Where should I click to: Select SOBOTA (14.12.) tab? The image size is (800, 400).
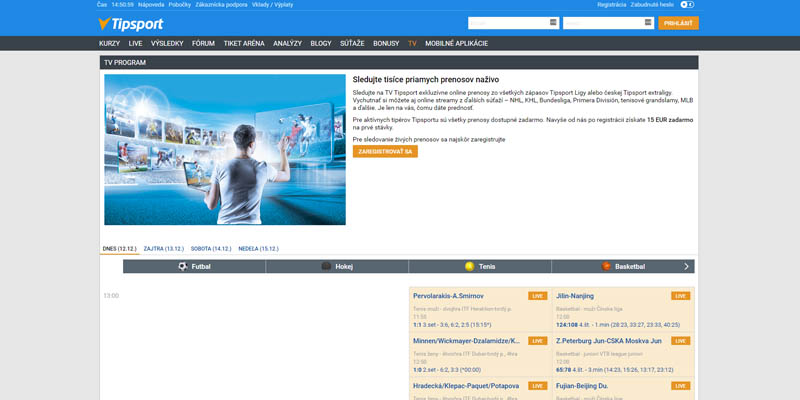click(211, 248)
